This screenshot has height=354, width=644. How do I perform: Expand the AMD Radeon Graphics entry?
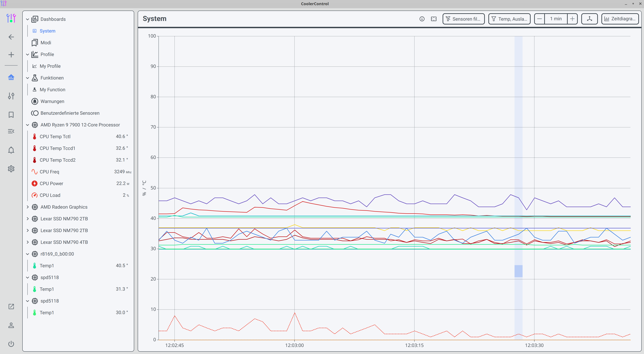pyautogui.click(x=28, y=207)
